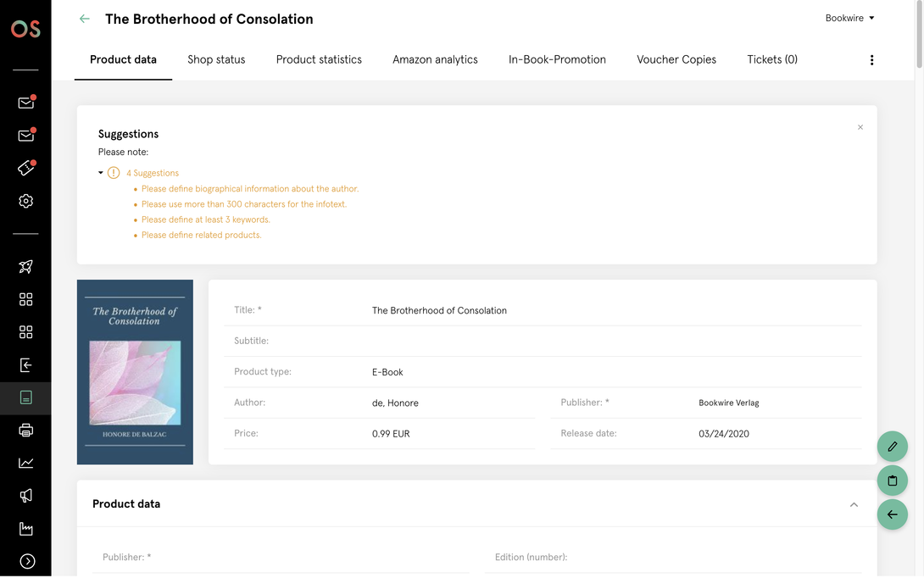Expand the sidebar with circled arrow
This screenshot has width=924, height=578.
(x=27, y=562)
